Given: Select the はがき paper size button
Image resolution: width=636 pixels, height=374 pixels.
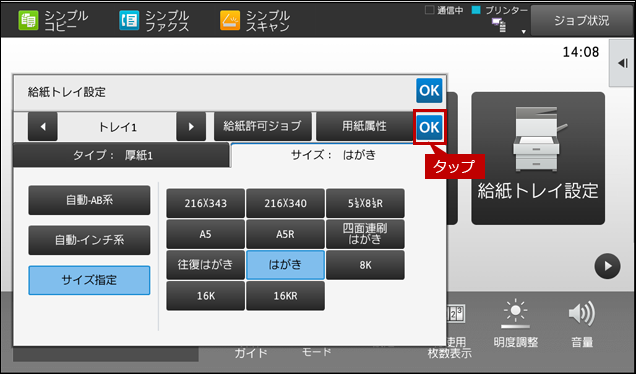Looking at the screenshot, I should (286, 265).
